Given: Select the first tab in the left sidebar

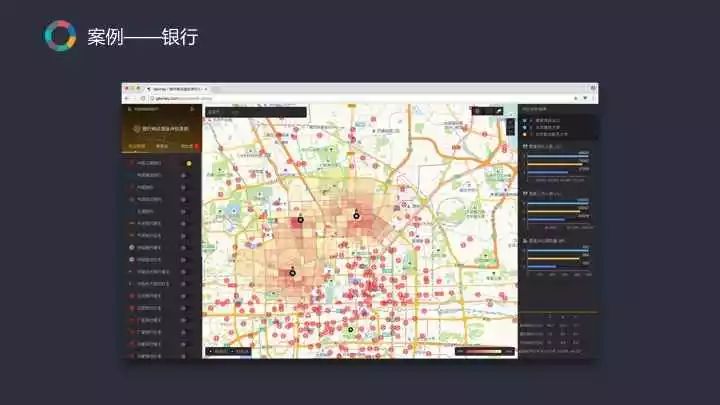Looking at the screenshot, I should tap(138, 146).
